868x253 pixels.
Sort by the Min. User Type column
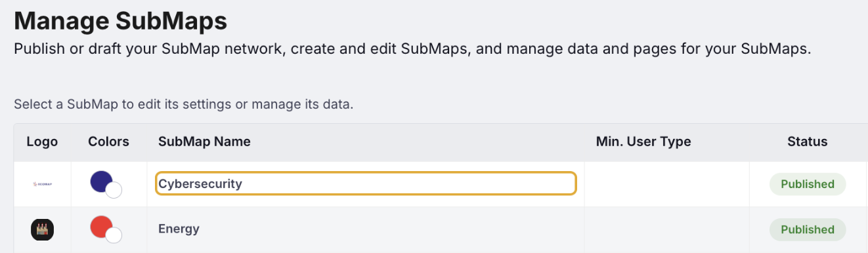pyautogui.click(x=643, y=142)
